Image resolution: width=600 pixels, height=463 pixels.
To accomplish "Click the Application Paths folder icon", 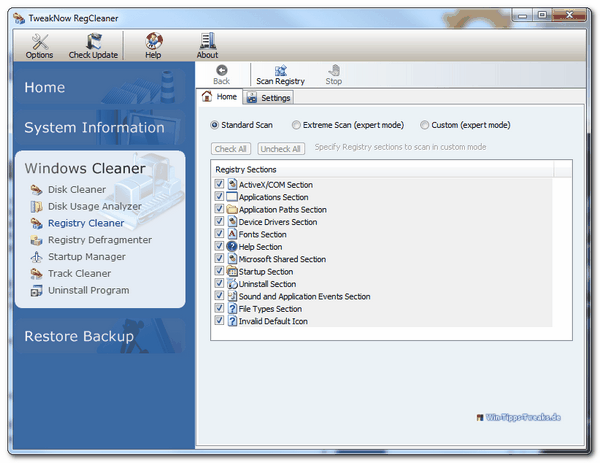I will click(232, 209).
